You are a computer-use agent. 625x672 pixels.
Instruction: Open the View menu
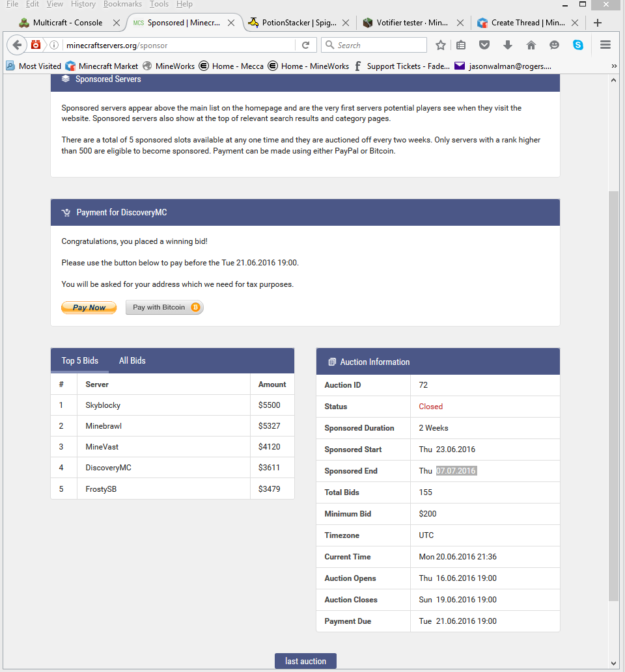point(55,4)
